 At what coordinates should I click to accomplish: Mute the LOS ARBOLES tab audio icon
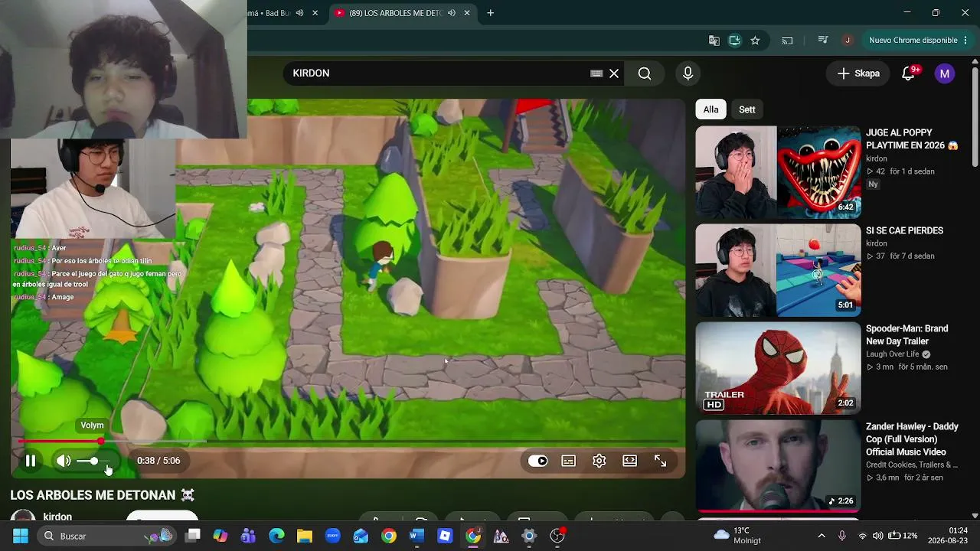(452, 13)
